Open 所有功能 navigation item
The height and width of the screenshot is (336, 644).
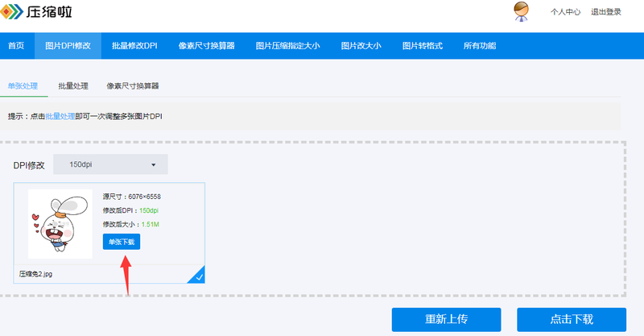tap(480, 46)
